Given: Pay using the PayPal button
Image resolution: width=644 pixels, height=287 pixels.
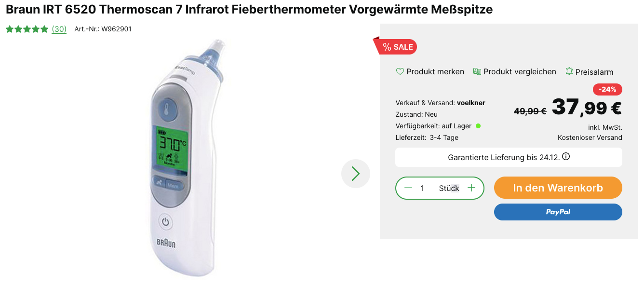Looking at the screenshot, I should (x=558, y=212).
